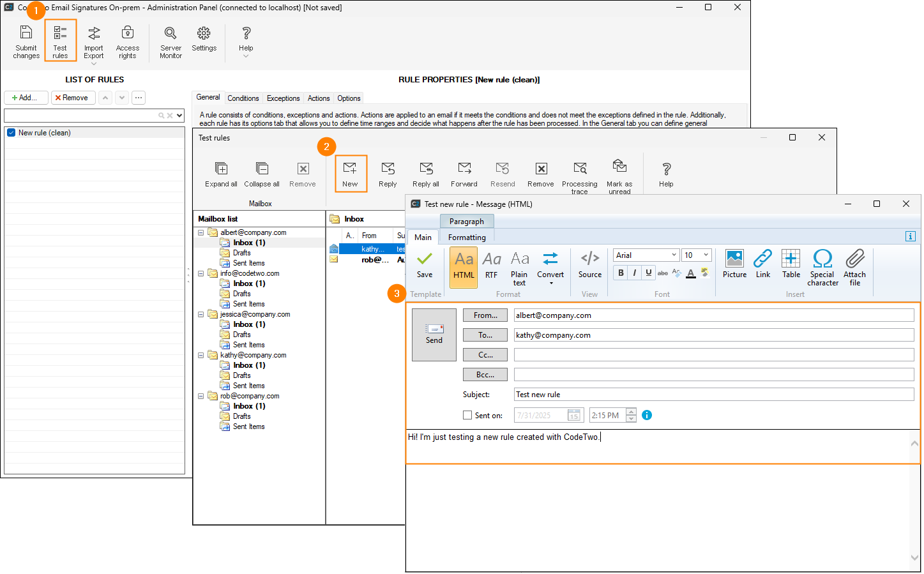Switch to the Conditions tab
Viewport: 924px width, 574px height.
[x=243, y=98]
